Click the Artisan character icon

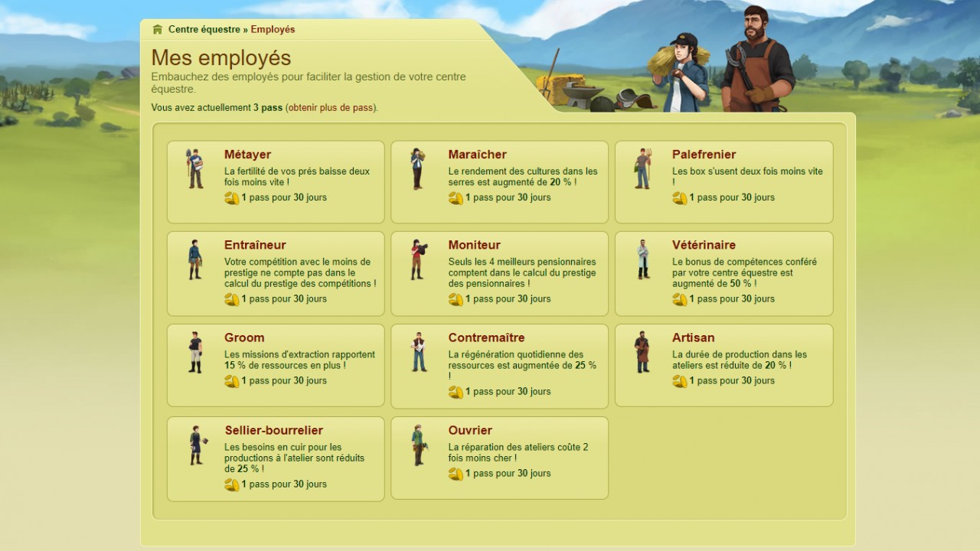pyautogui.click(x=642, y=352)
